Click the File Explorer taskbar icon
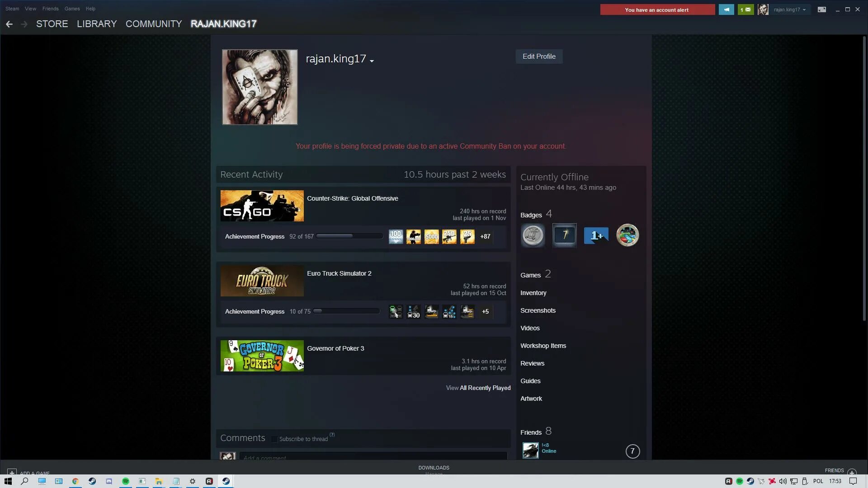 pyautogui.click(x=159, y=481)
